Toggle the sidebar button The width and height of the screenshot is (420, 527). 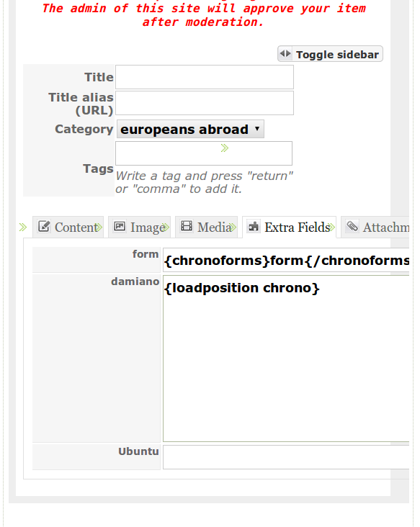[x=330, y=54]
